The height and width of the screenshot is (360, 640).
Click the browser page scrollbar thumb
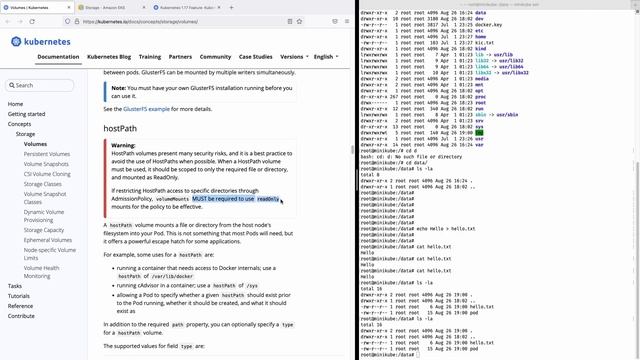(352, 150)
